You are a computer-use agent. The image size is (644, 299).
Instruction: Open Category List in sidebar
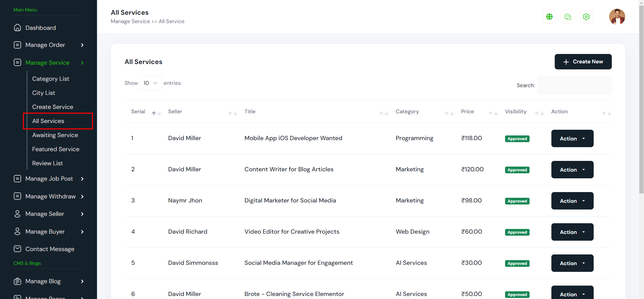[51, 79]
